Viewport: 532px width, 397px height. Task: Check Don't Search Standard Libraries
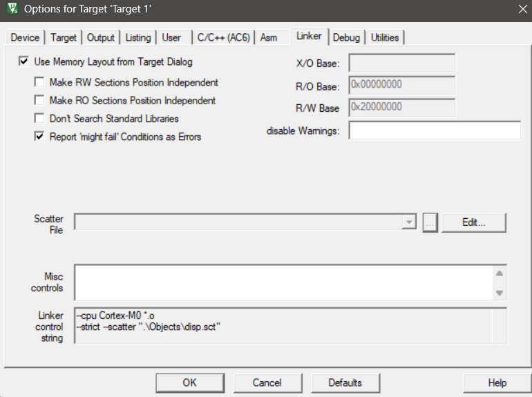(x=39, y=119)
